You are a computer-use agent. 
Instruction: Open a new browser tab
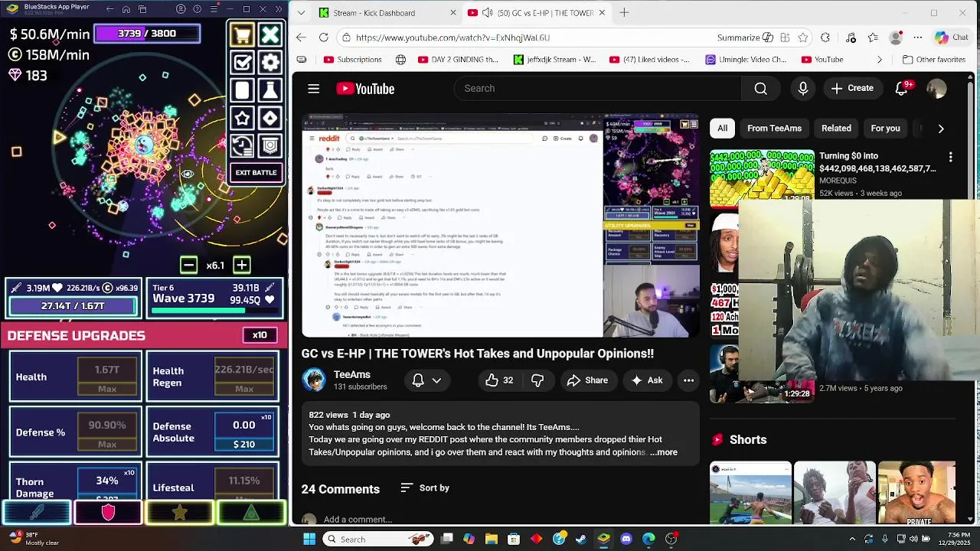click(624, 12)
